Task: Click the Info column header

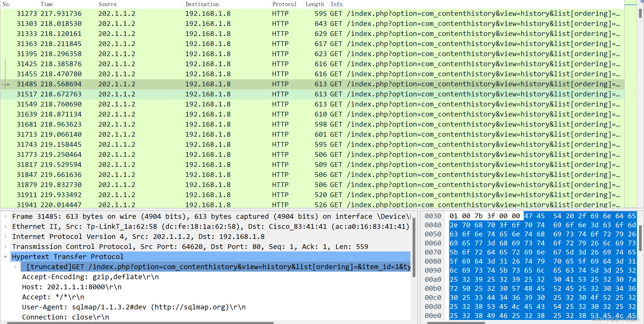Action: [x=337, y=4]
